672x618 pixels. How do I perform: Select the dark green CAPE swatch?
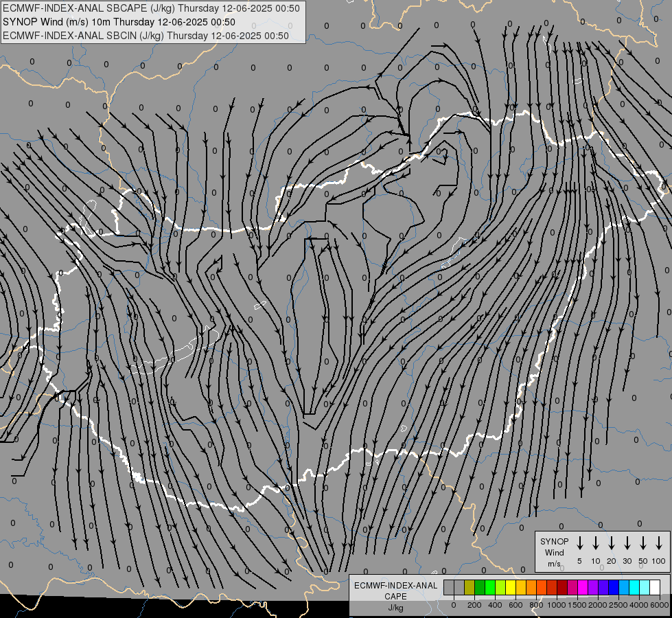480,587
